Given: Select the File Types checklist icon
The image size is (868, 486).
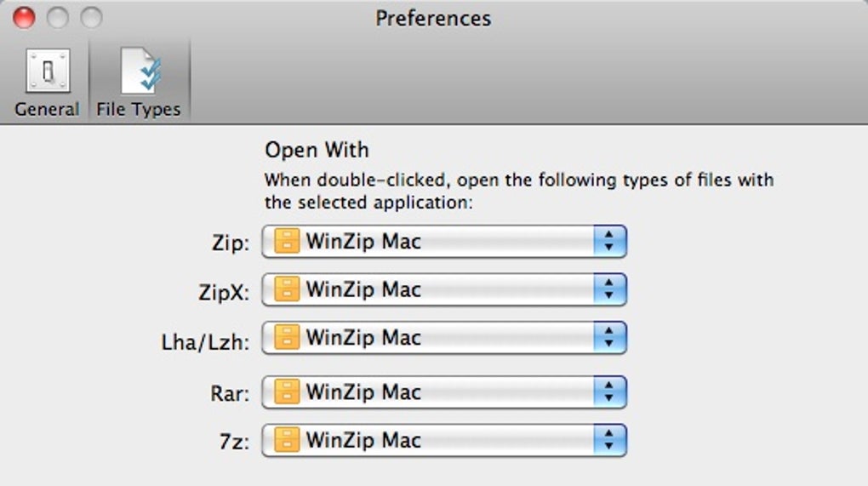Looking at the screenshot, I should tap(140, 72).
